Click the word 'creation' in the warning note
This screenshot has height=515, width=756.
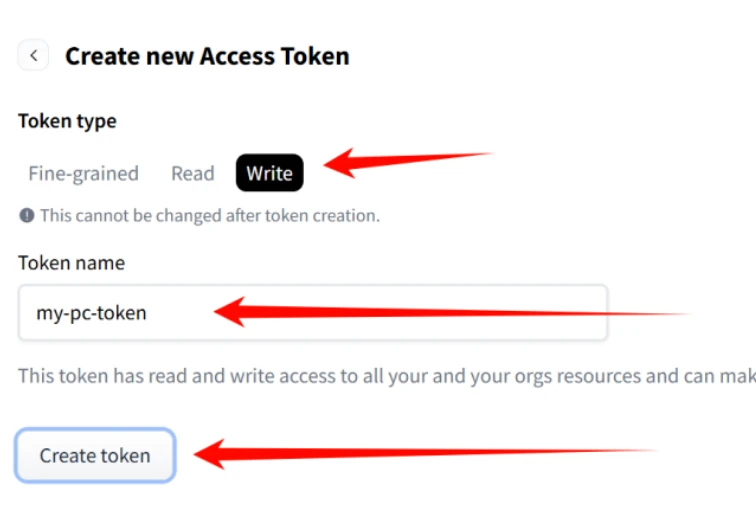(x=346, y=215)
